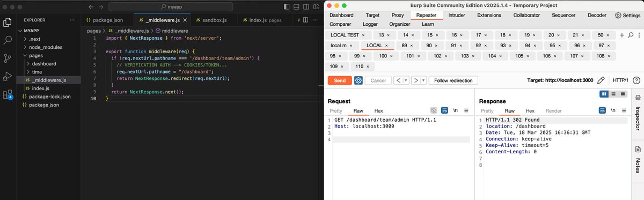644x200 pixels.
Task: Change the HTTP/1 protocol selector
Action: point(620,80)
